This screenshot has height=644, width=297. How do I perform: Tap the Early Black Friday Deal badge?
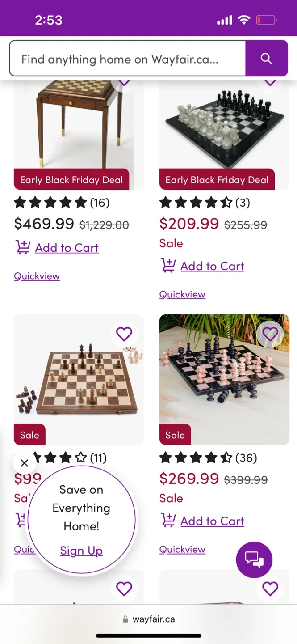(x=71, y=180)
